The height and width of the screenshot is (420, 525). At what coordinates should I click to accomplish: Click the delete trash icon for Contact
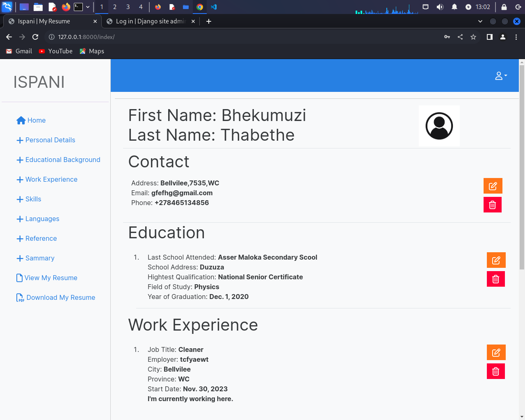493,205
